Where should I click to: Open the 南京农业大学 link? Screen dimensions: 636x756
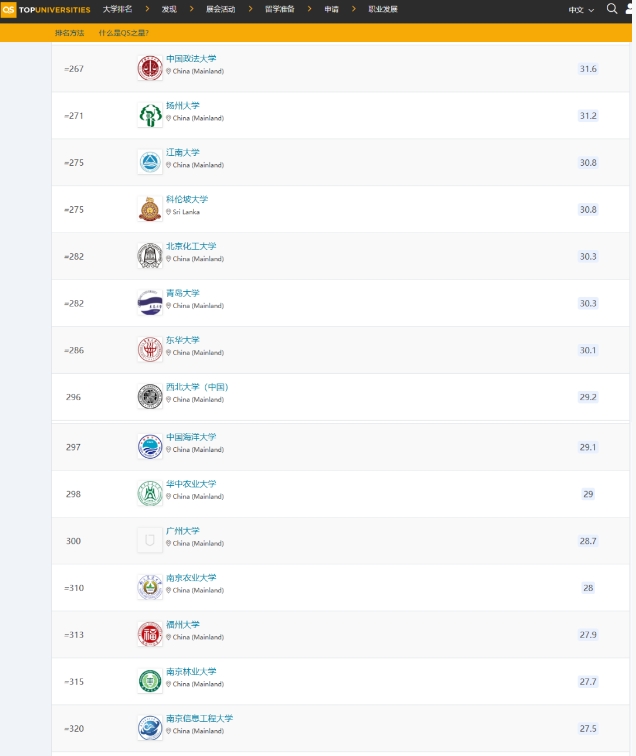pos(191,577)
